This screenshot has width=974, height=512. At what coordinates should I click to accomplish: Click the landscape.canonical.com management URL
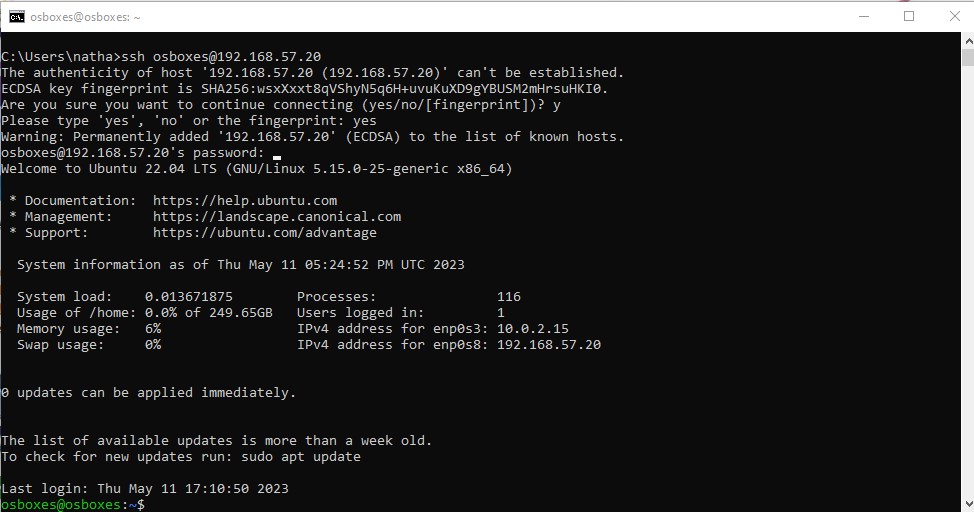click(276, 217)
